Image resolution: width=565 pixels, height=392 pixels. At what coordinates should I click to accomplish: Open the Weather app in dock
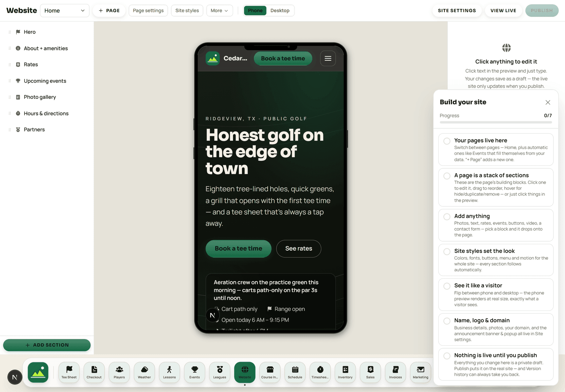144,372
